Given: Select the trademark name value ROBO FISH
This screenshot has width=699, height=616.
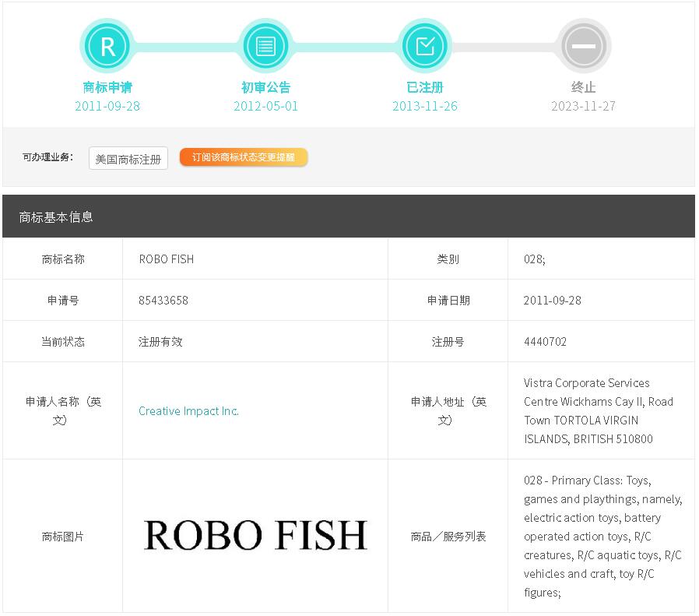Looking at the screenshot, I should click(167, 259).
